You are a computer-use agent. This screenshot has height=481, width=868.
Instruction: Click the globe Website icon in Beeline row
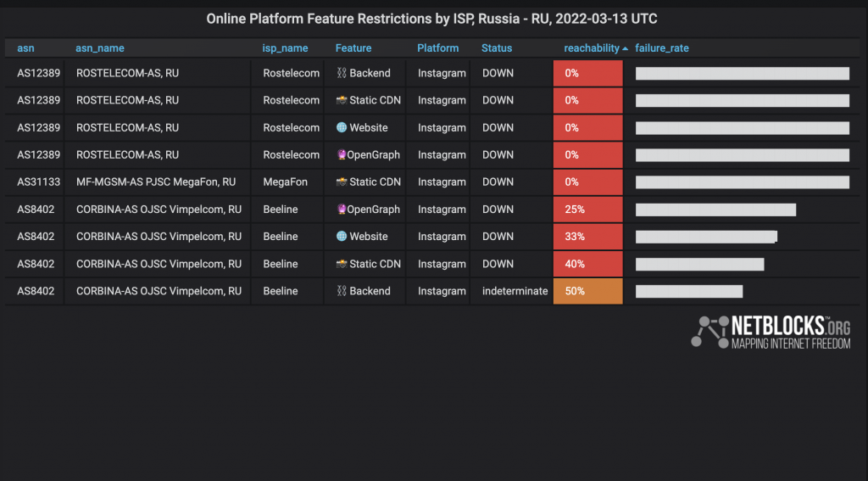coord(342,236)
